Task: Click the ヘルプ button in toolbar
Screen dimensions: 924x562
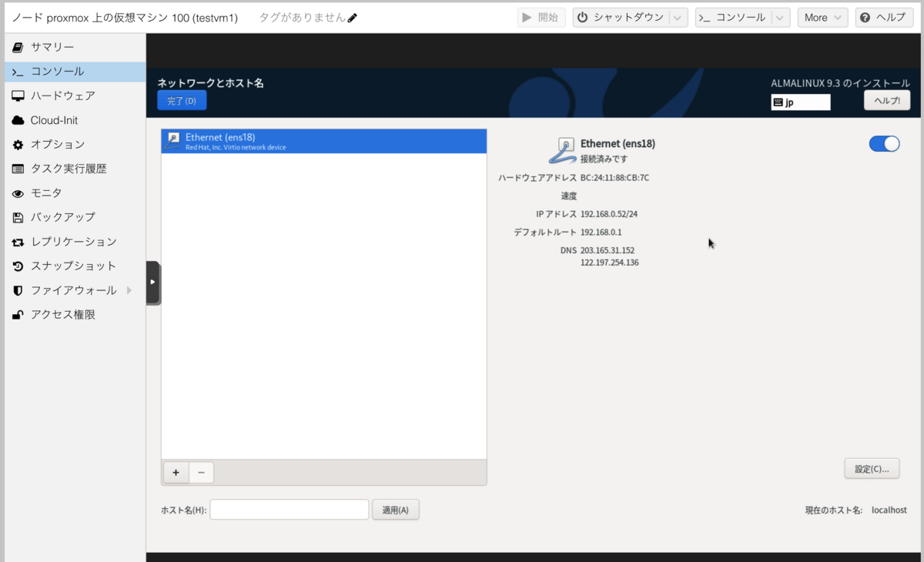Action: point(884,18)
